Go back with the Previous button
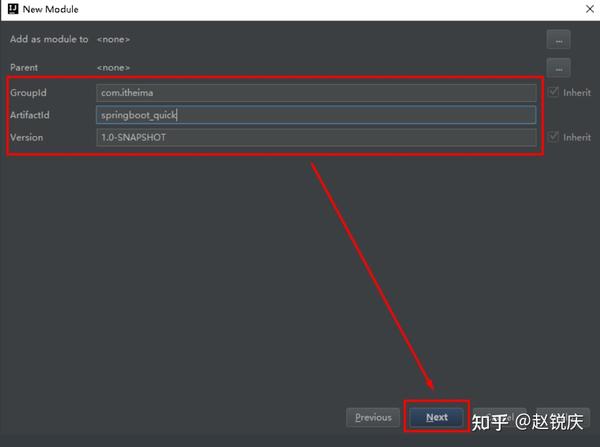 [373, 417]
